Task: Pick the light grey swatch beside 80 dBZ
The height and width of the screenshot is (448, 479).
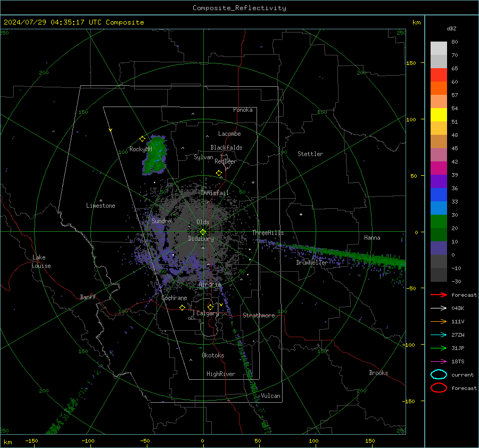Action: 439,48
